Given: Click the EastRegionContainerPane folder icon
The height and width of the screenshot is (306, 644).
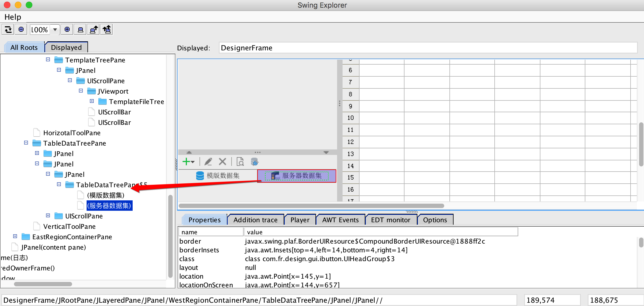Looking at the screenshot, I should point(26,237).
